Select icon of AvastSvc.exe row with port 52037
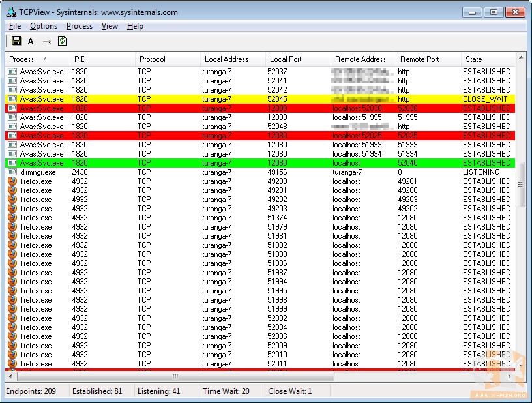This screenshot has height=403, width=532. [x=12, y=72]
